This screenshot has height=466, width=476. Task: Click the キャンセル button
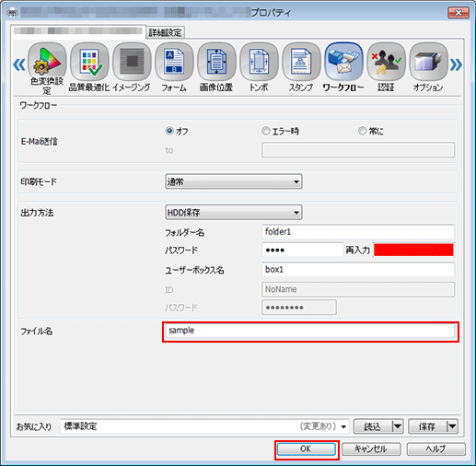click(x=371, y=449)
